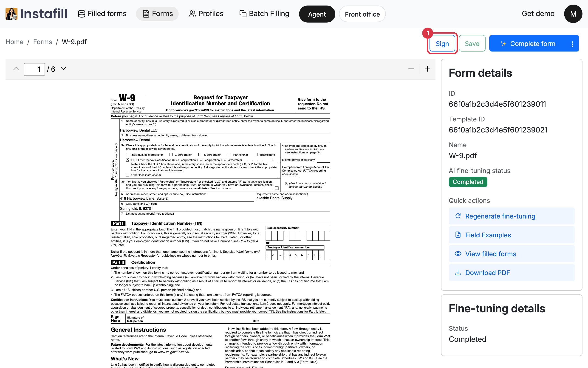Check the line 3b foreign partners box
588x368 pixels.
point(277,188)
